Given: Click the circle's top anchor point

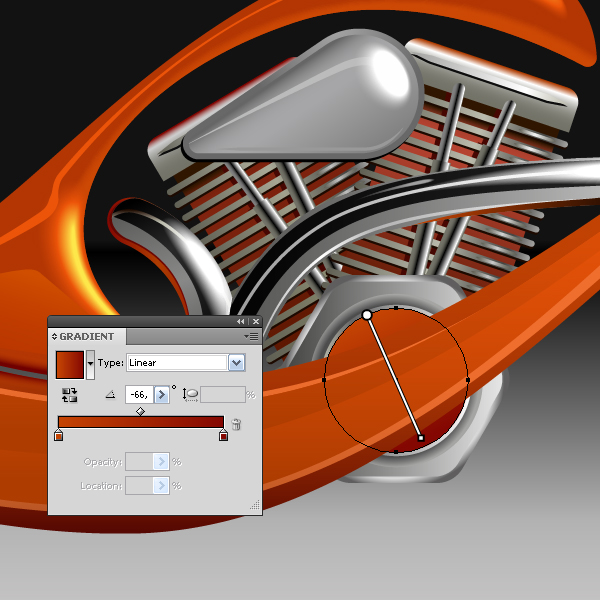Looking at the screenshot, I should (x=396, y=308).
